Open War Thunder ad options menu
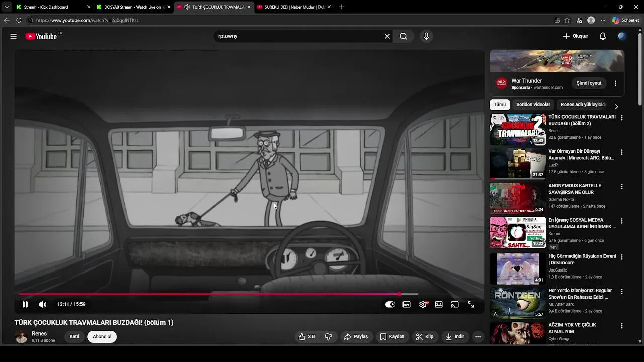The height and width of the screenshot is (362, 644). [x=615, y=83]
